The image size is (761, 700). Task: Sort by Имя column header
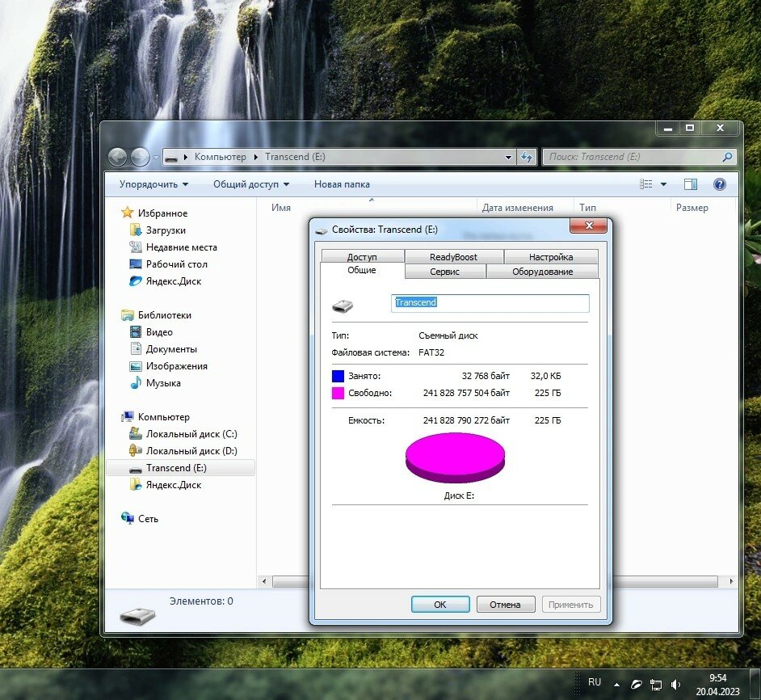[x=281, y=208]
